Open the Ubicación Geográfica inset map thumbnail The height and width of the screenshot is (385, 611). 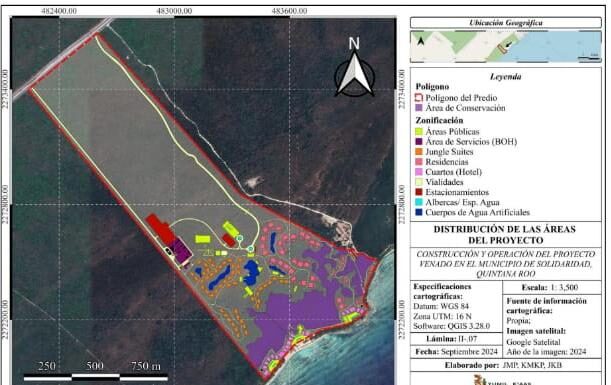tap(505, 46)
